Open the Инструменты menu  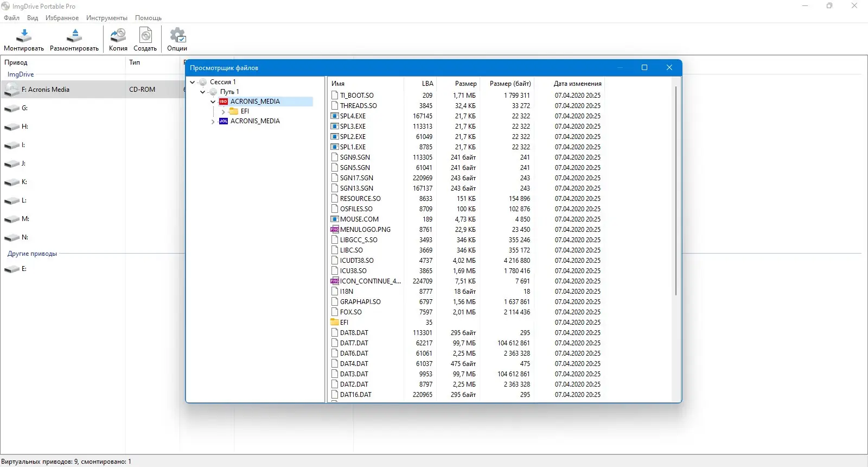coord(107,18)
